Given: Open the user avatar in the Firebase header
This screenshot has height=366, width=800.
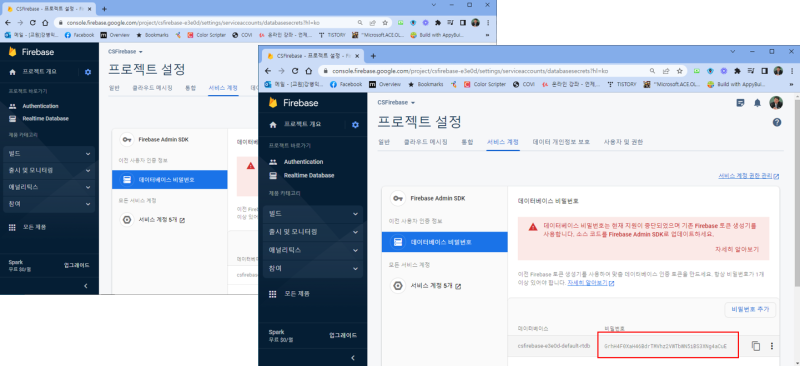Looking at the screenshot, I should click(x=776, y=103).
